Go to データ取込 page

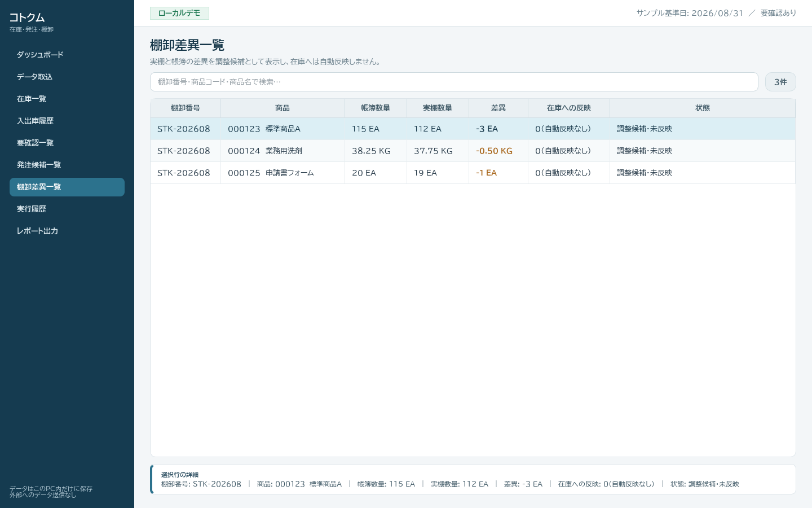tap(67, 77)
